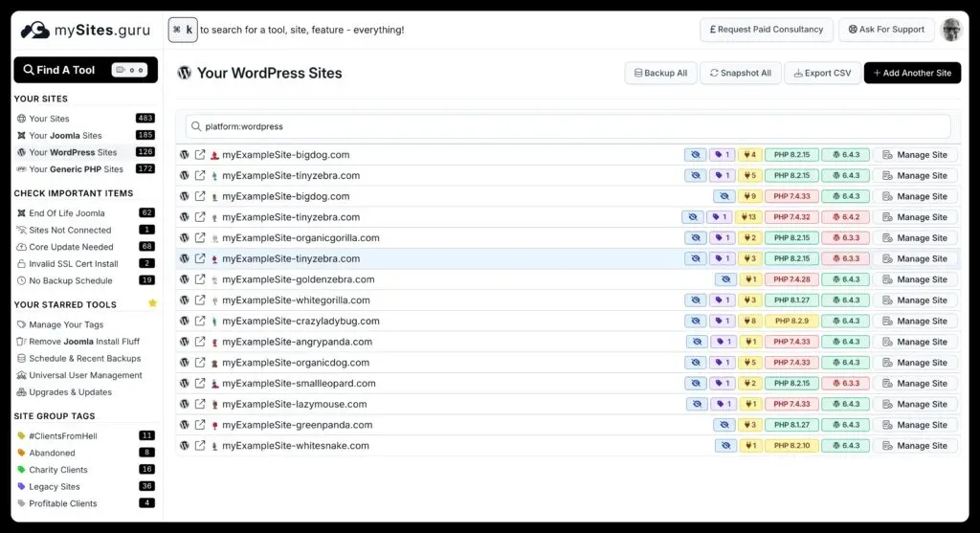Click the PHP 7.4.32 badge
The width and height of the screenshot is (980, 533).
[791, 217]
